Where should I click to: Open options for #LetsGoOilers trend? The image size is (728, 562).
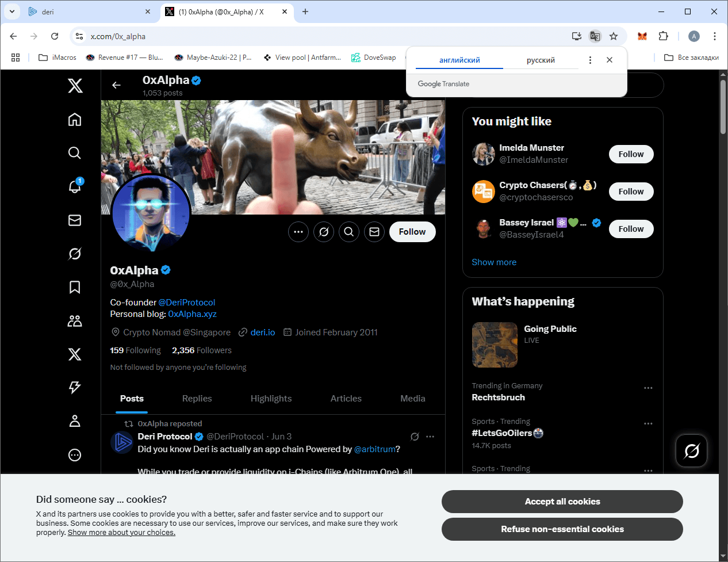tap(648, 424)
